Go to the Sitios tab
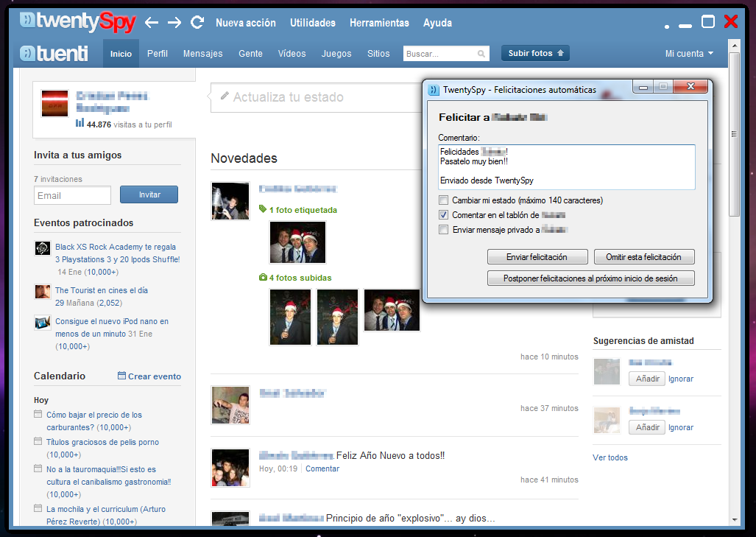 [378, 54]
